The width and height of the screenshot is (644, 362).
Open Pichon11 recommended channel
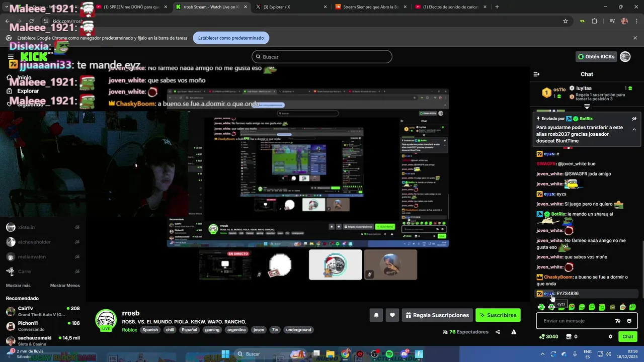click(43, 326)
